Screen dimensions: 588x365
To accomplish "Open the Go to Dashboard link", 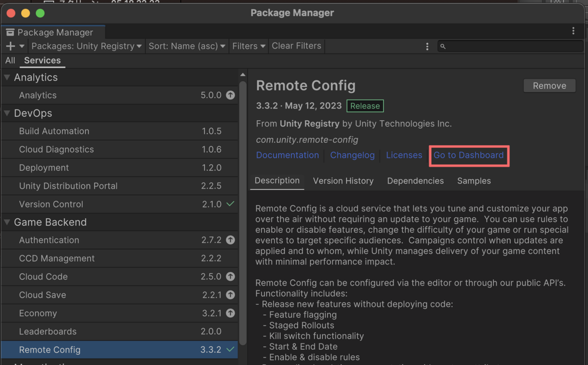I will click(468, 155).
